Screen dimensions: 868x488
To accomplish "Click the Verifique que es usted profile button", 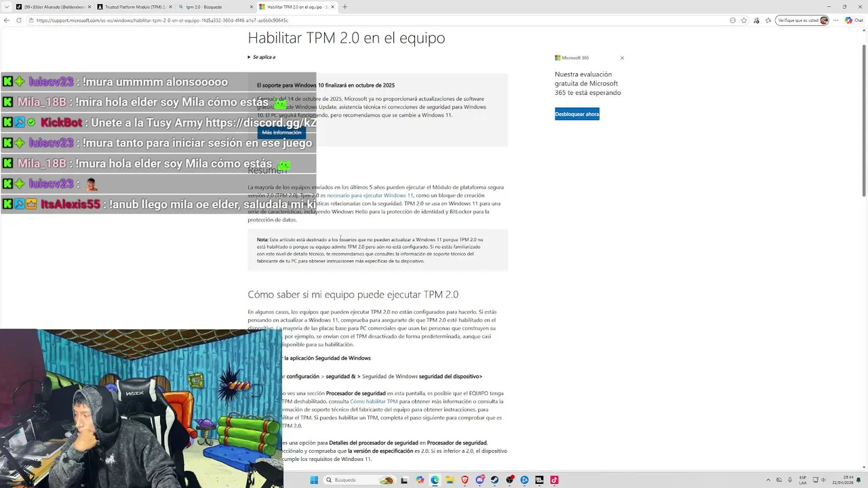I will [803, 20].
